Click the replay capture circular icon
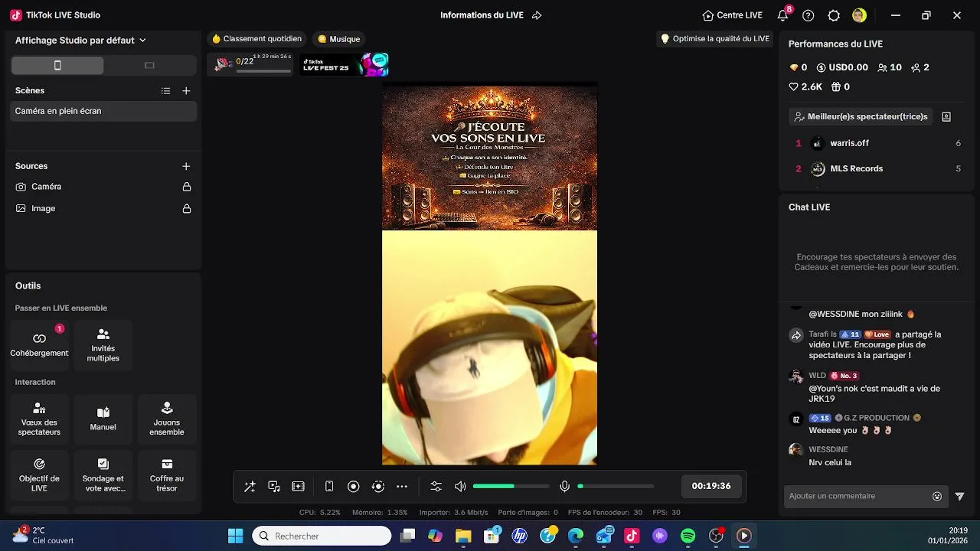The height and width of the screenshot is (551, 980). 378,487
